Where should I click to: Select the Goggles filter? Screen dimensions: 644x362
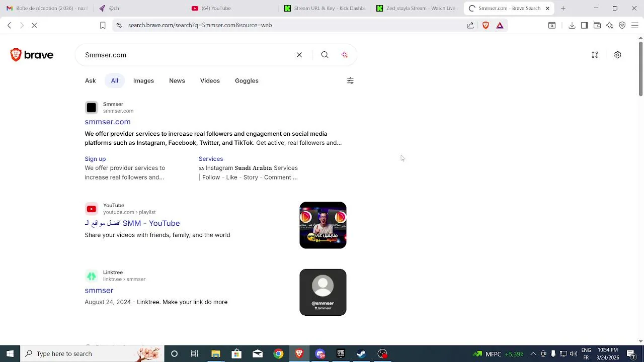pyautogui.click(x=247, y=80)
